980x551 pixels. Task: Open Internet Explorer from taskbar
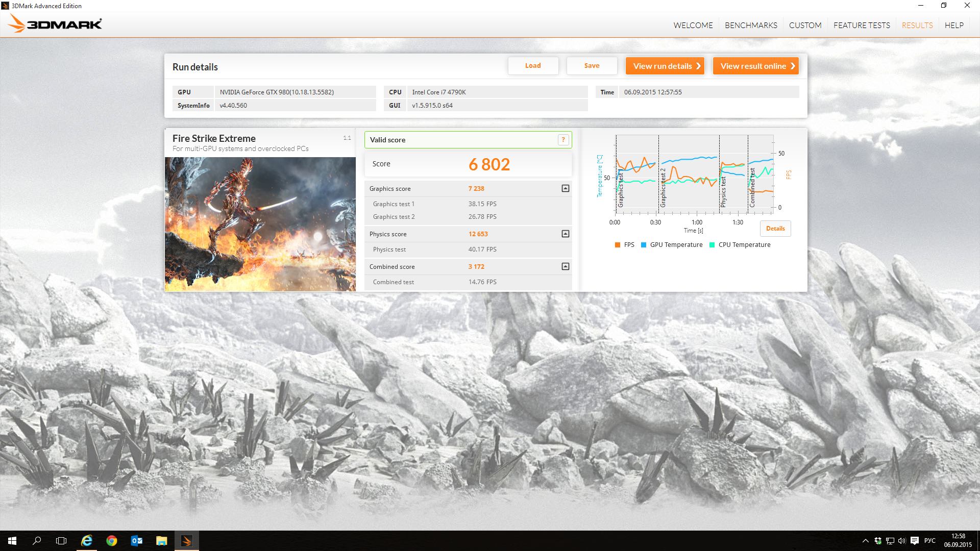coord(87,541)
